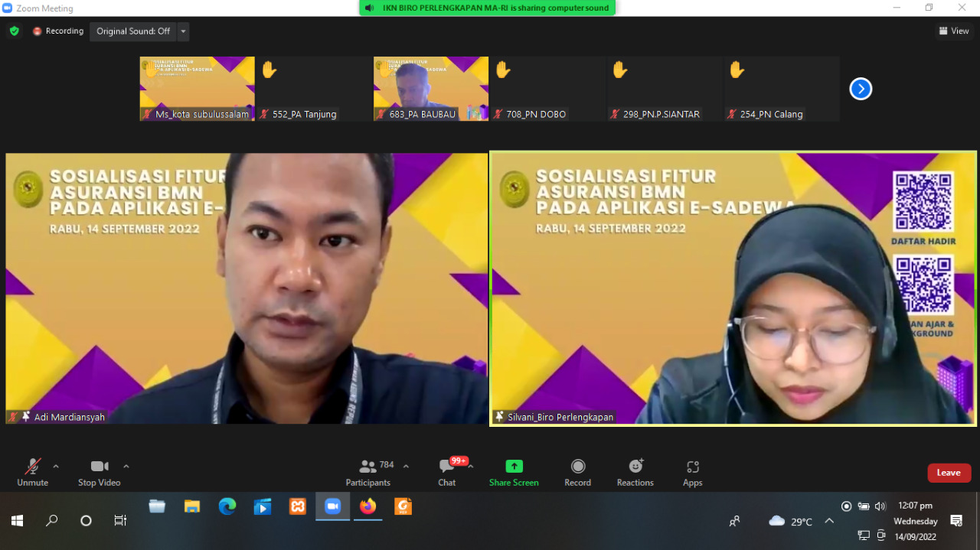Open the Original Sound dropdown arrow

(x=183, y=31)
